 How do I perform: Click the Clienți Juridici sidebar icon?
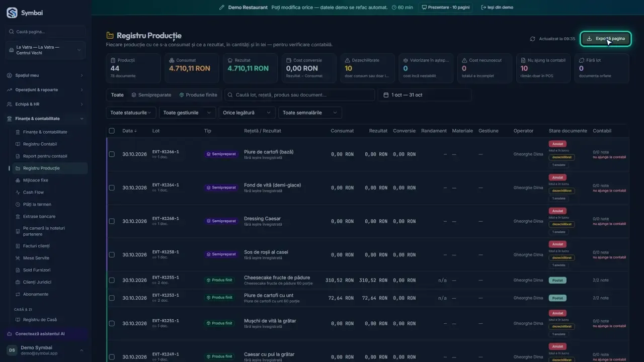(18, 283)
